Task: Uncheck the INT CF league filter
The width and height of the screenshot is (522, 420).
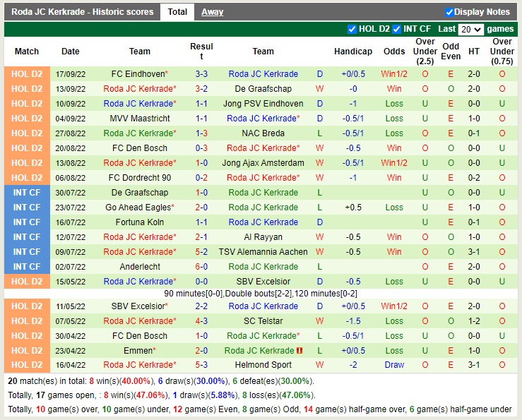Action: [x=396, y=29]
